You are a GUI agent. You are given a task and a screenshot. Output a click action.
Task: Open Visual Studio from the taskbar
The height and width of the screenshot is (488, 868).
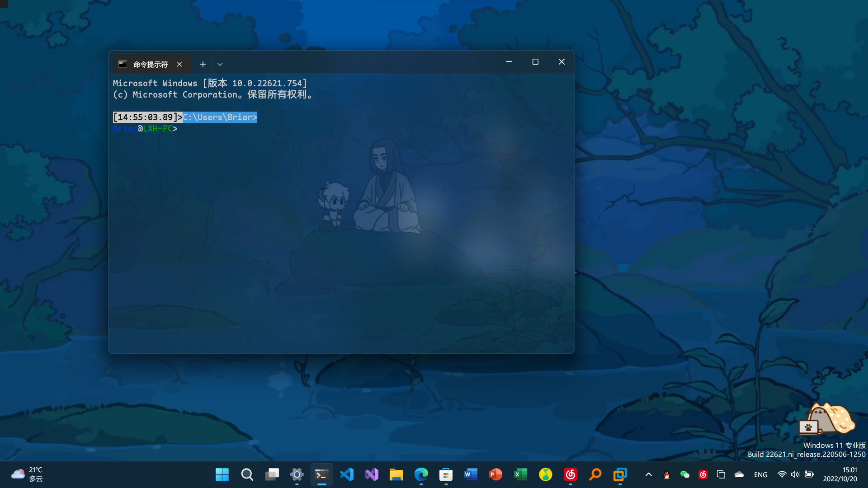[x=371, y=474]
